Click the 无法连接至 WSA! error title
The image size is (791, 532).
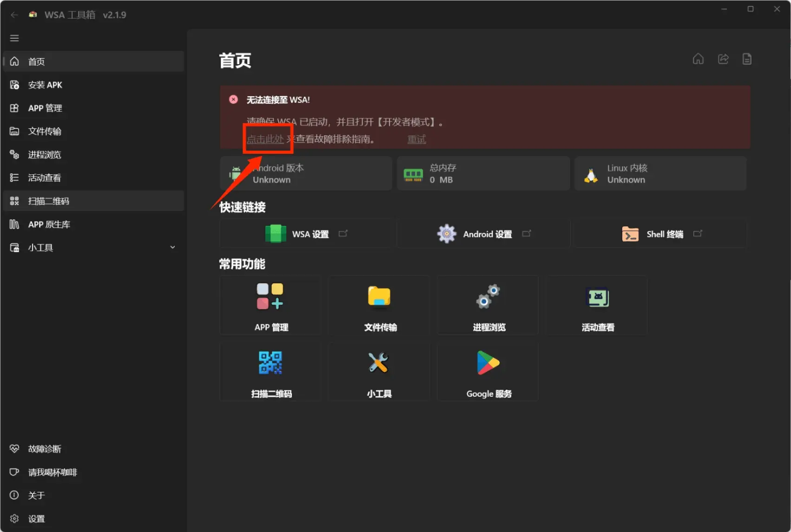tap(278, 100)
